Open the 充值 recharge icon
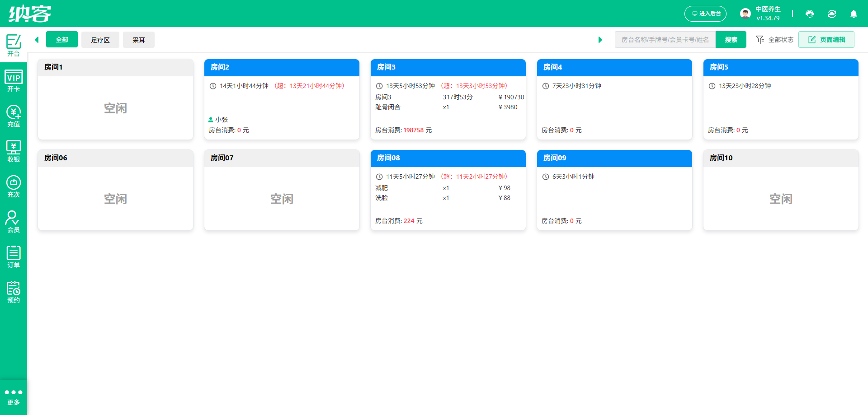 pos(14,116)
